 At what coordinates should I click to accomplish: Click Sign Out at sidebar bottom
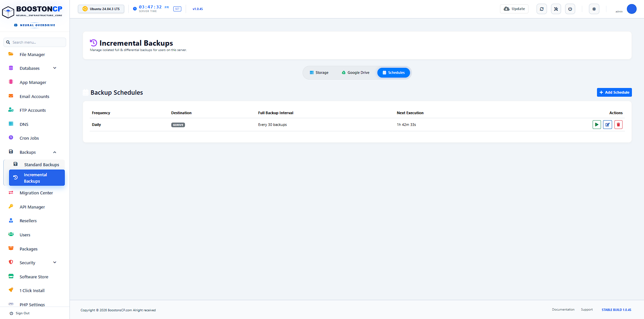[x=19, y=313]
